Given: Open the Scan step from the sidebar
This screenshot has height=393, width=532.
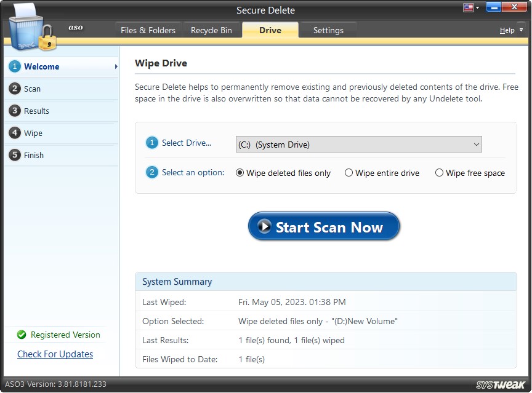Looking at the screenshot, I should coord(15,89).
